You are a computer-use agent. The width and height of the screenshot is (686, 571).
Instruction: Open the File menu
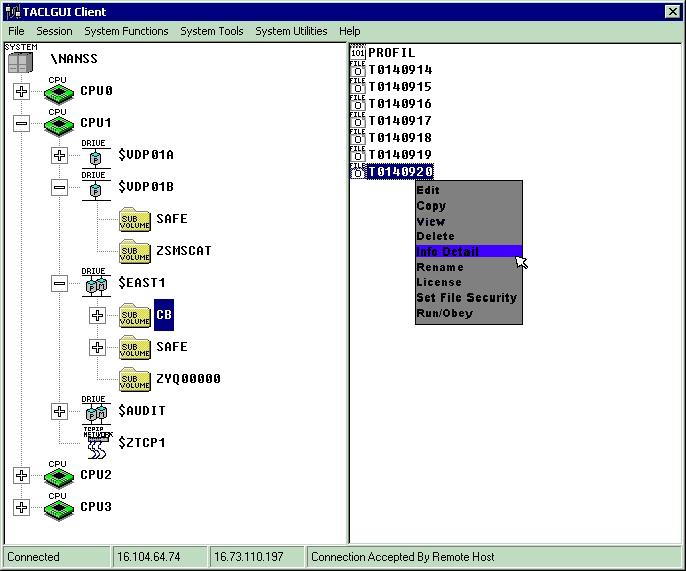[16, 31]
